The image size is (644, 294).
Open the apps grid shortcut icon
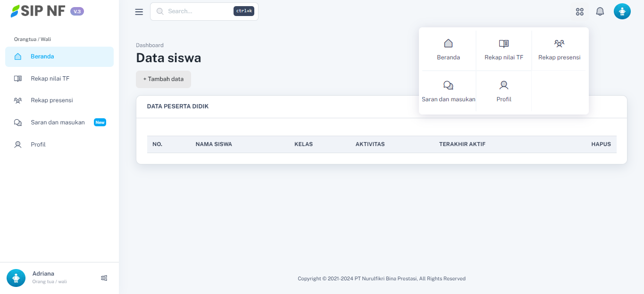pos(580,12)
